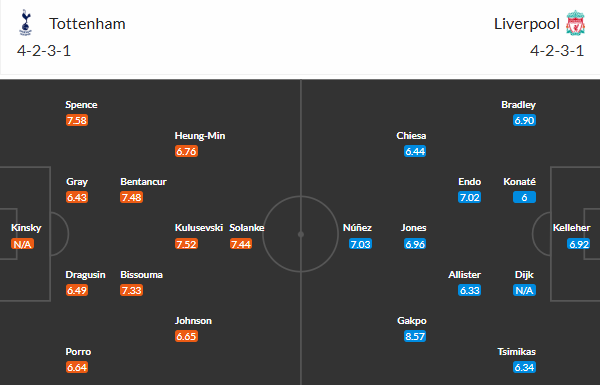Click Porro player name
Screen dimensions: 600x385
click(x=78, y=352)
